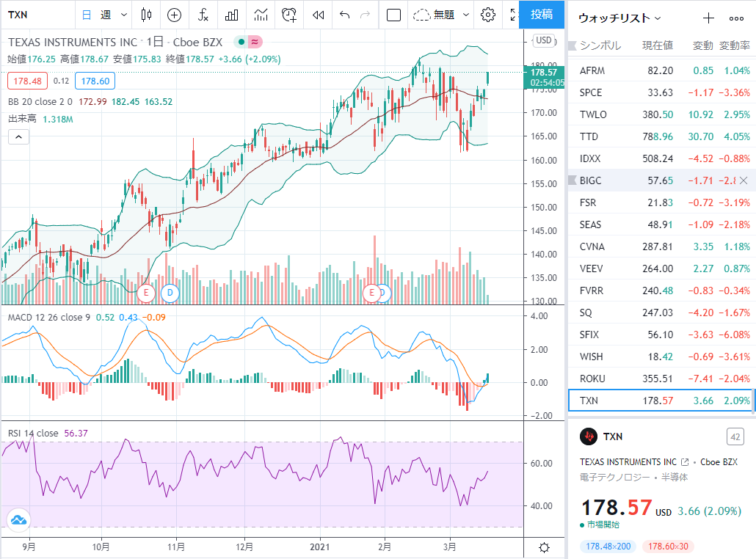Remove BIGC with its X button
This screenshot has width=756, height=559.
(x=744, y=180)
